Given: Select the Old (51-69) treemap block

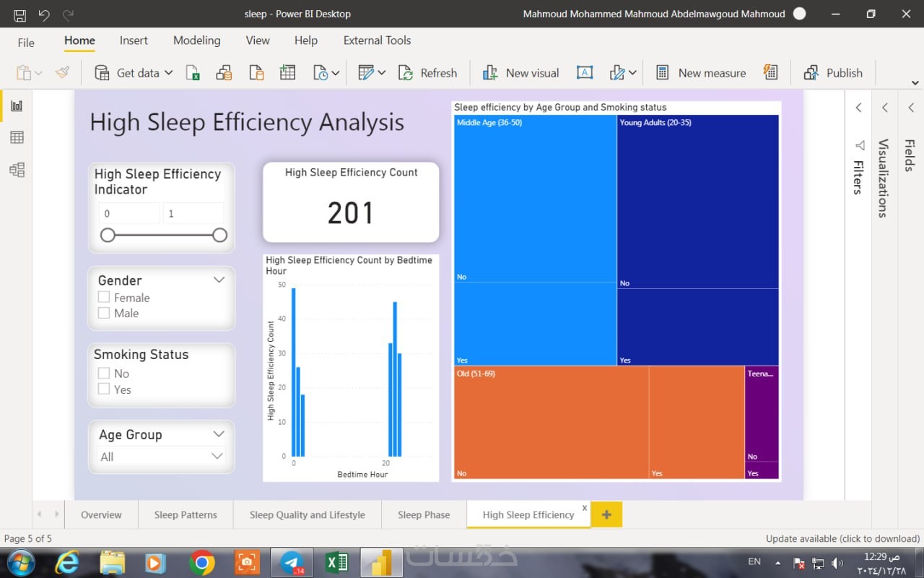Looking at the screenshot, I should coord(599,423).
